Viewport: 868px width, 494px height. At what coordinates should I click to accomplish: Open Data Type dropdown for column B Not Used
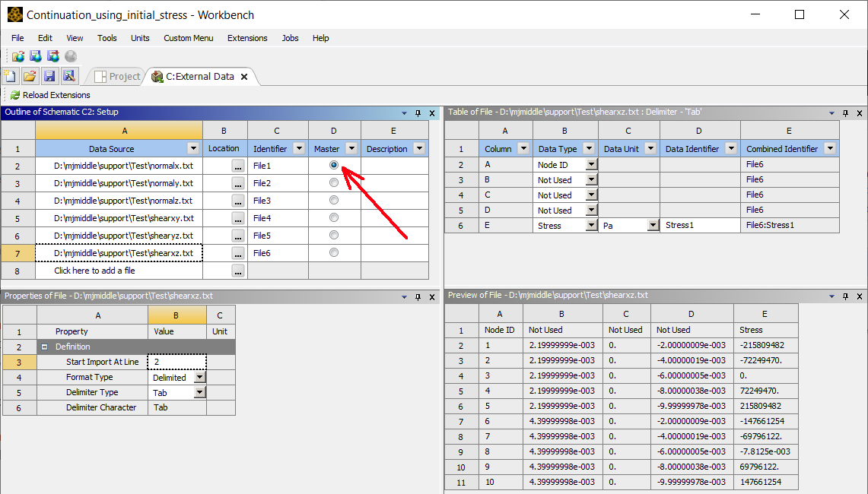click(592, 180)
